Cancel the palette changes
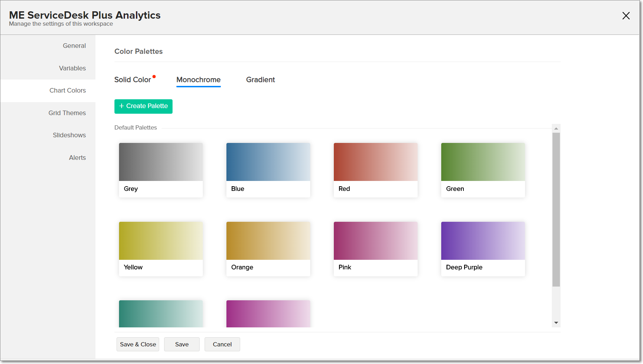This screenshot has height=364, width=643. [222, 344]
